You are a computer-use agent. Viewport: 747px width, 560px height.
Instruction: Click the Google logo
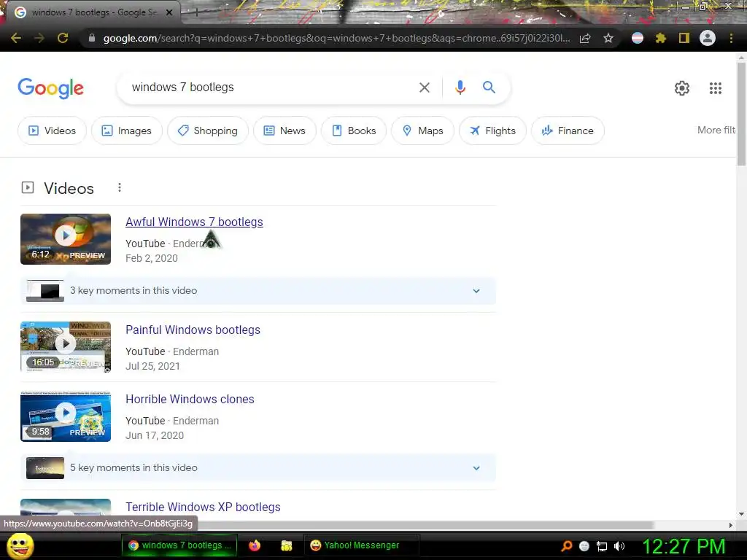pyautogui.click(x=51, y=88)
